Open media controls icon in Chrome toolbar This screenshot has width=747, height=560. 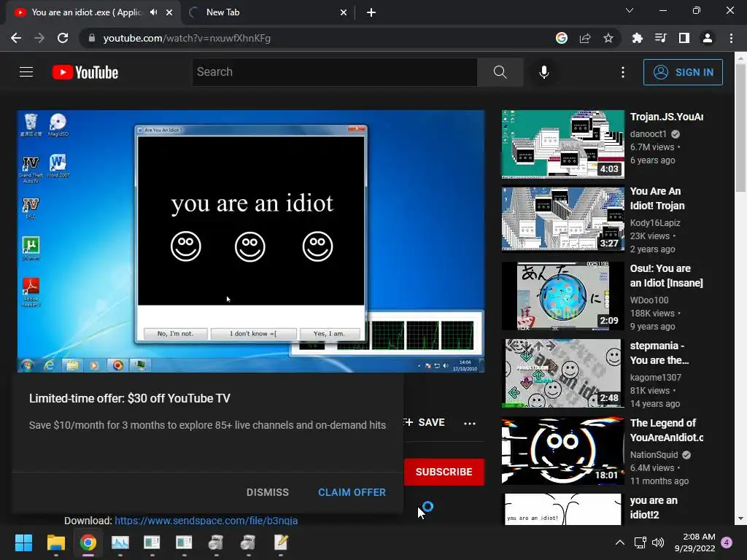[x=660, y=38]
